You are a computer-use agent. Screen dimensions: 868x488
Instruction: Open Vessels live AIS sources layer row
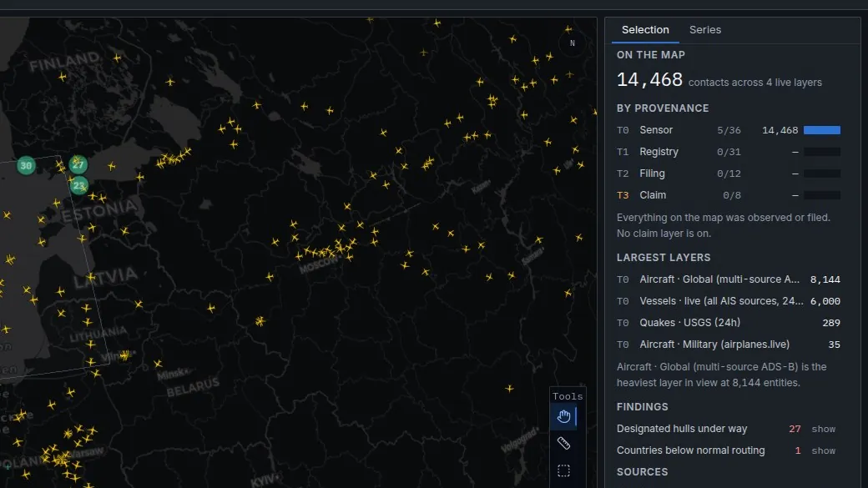click(729, 301)
